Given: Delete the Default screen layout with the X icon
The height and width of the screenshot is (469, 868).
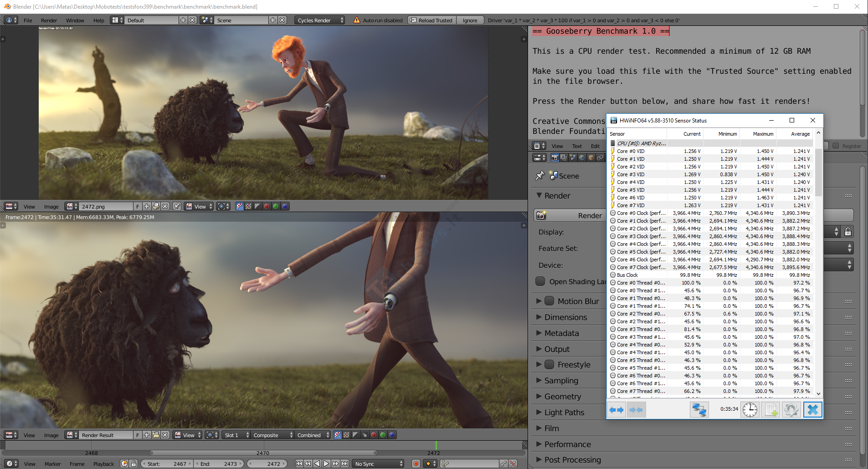Looking at the screenshot, I should click(192, 20).
